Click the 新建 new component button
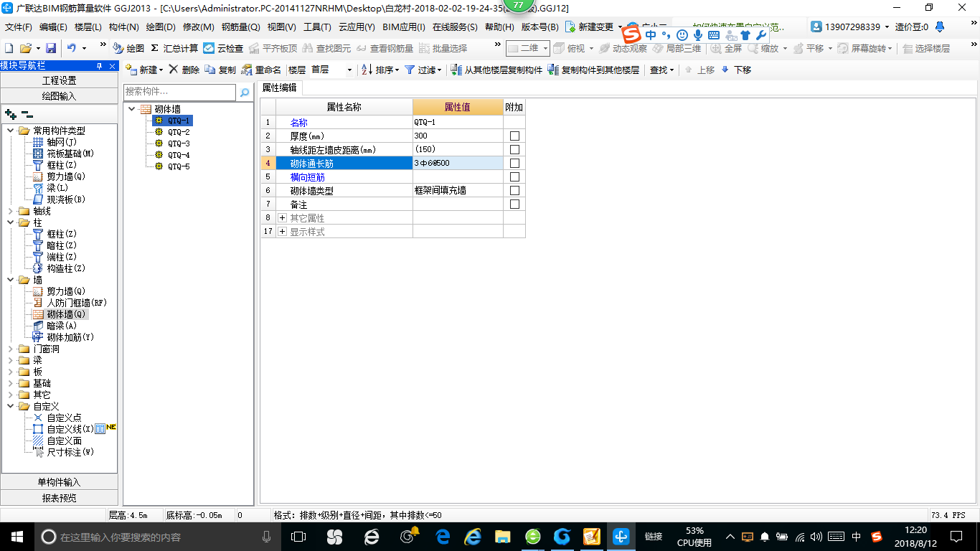The height and width of the screenshot is (551, 980). coord(143,70)
